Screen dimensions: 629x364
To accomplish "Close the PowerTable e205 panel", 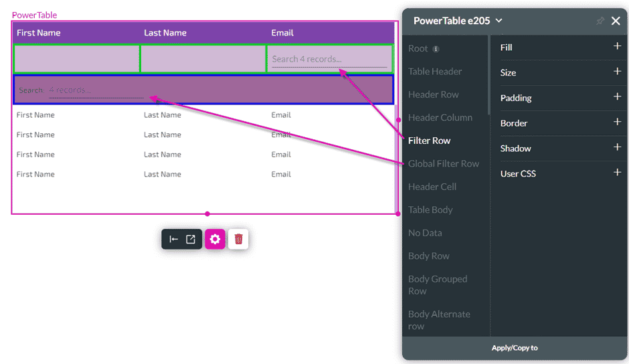I will 616,21.
